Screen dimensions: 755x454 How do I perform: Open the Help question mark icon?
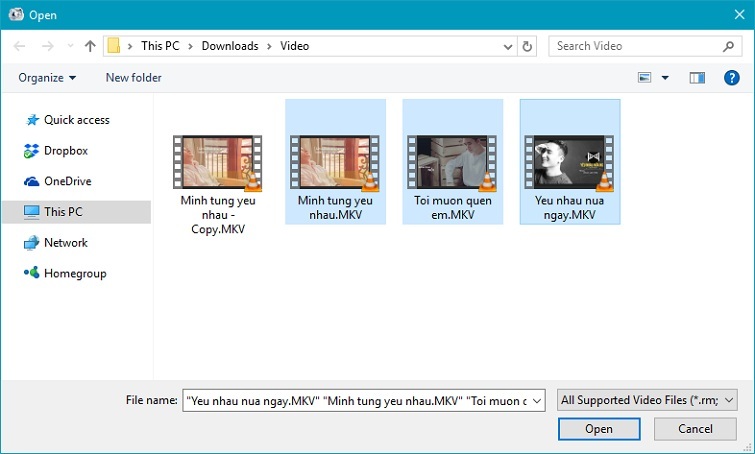coord(731,77)
